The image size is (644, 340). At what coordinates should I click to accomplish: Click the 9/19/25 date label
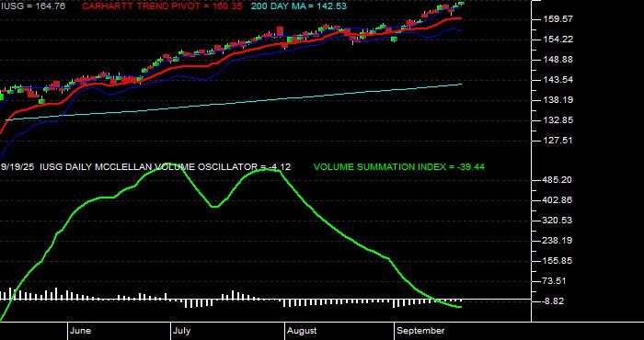18,167
